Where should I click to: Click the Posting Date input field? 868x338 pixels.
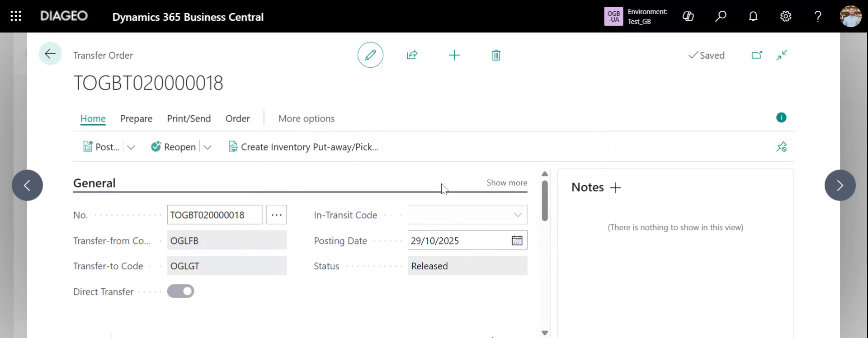point(467,240)
